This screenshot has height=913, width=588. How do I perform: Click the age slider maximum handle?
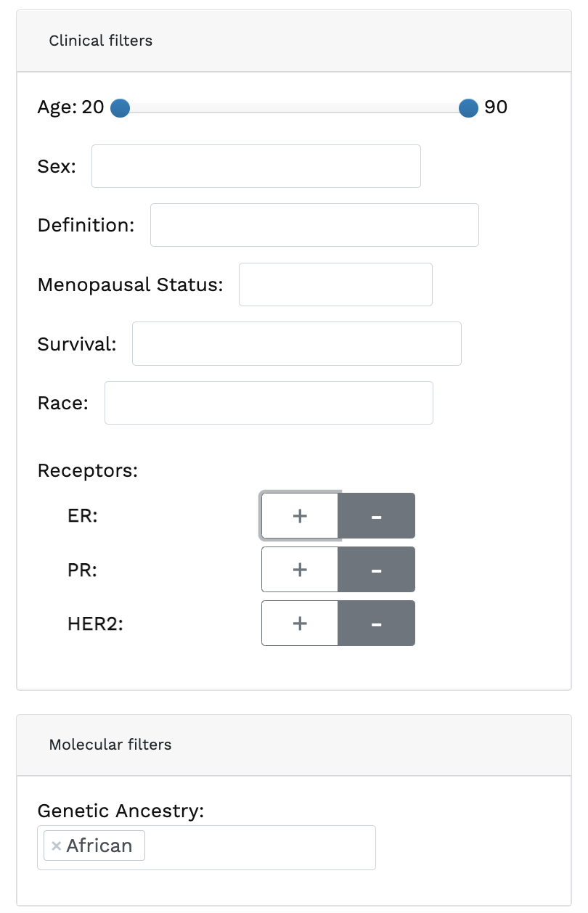click(x=469, y=108)
